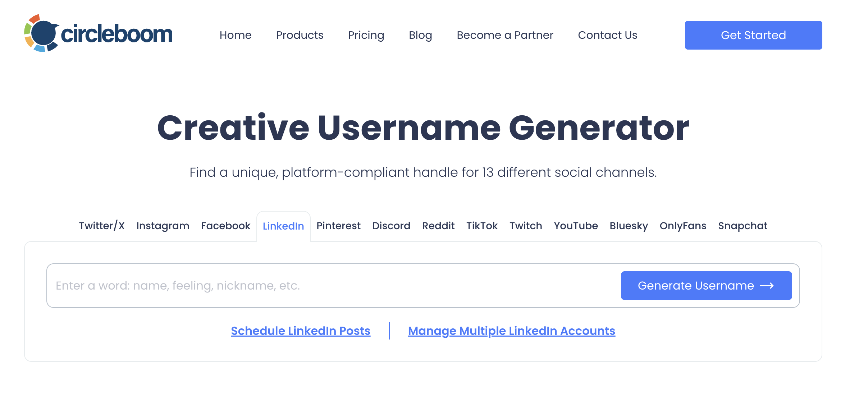Select the Bluesky platform tab
868x411 pixels.
[629, 226]
